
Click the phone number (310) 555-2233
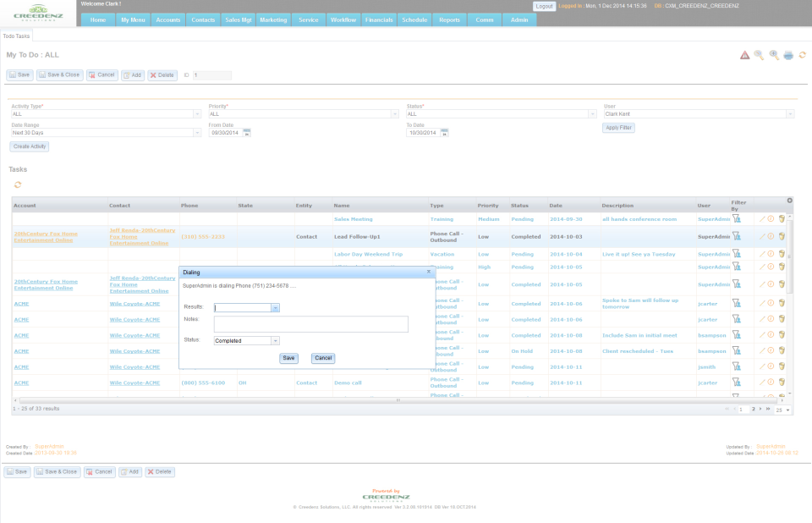tap(203, 236)
